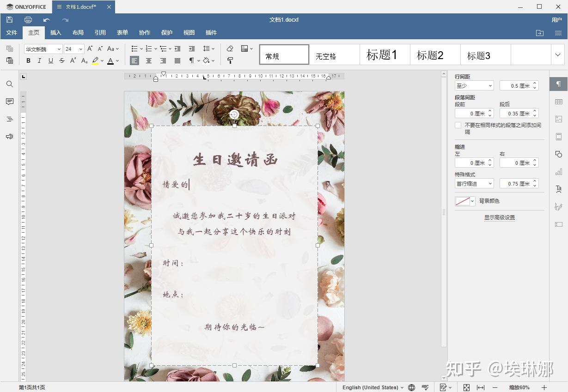Viewport: 568px width, 392px height.
Task: Click the feedback speaker icon in left sidebar
Action: click(x=9, y=136)
